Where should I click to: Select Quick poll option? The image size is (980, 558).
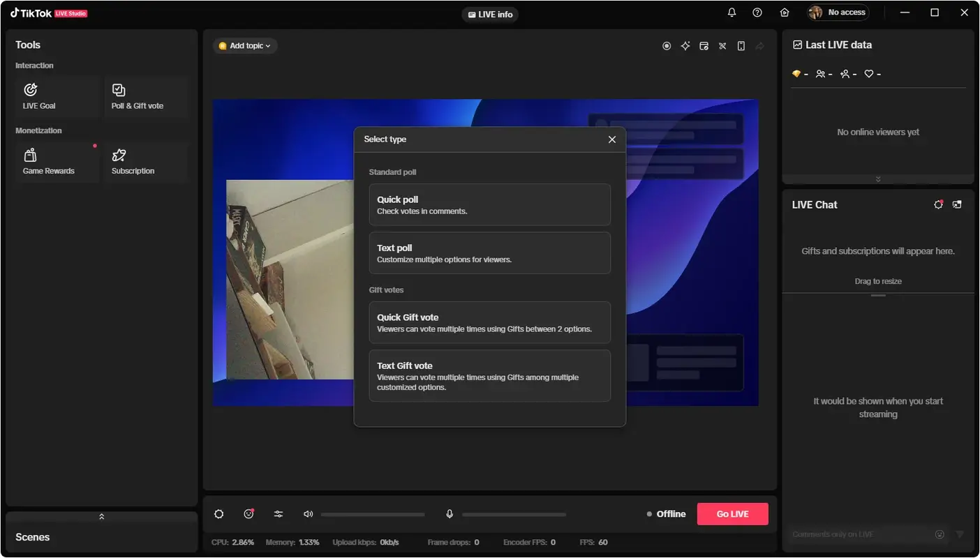point(490,204)
